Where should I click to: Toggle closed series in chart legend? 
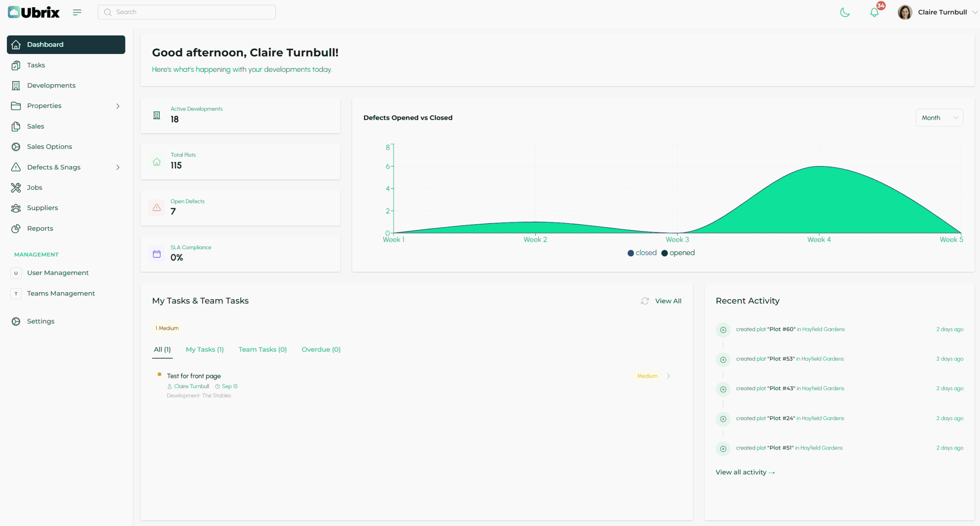pyautogui.click(x=642, y=253)
